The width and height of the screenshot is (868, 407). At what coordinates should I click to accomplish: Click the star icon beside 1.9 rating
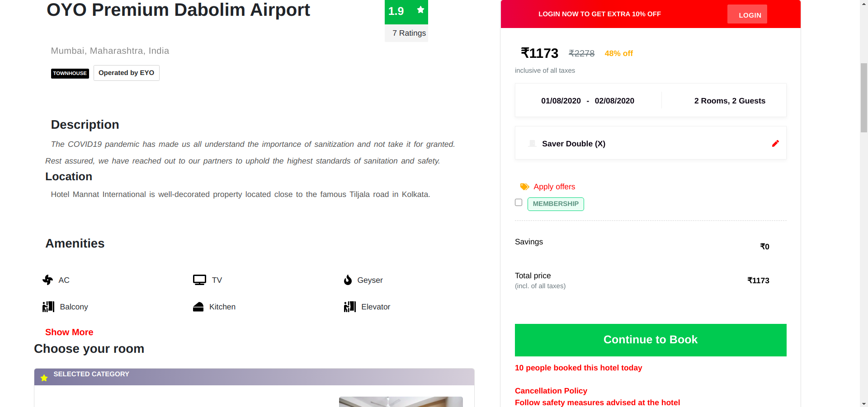coord(420,10)
